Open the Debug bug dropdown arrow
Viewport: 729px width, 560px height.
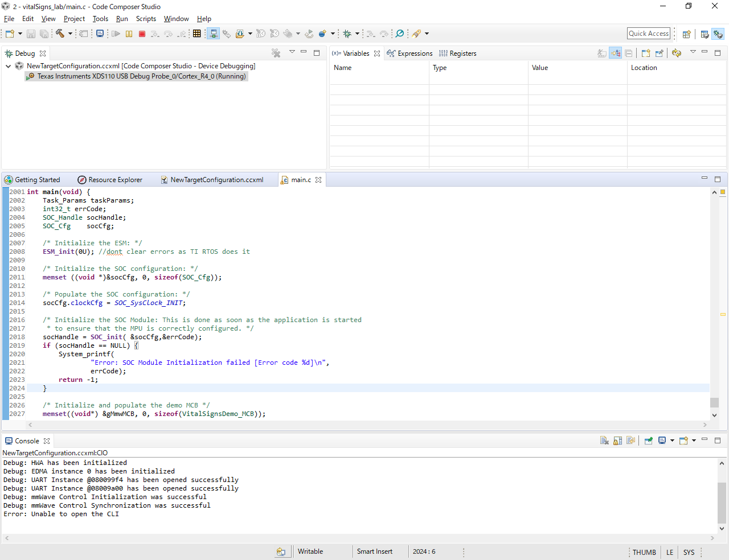tap(357, 34)
